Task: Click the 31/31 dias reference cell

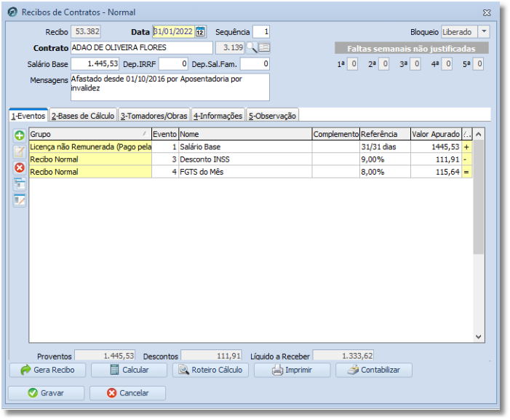Action: (385, 147)
